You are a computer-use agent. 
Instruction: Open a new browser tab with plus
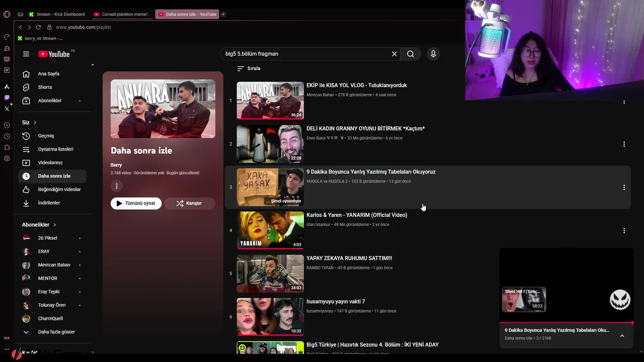(223, 14)
